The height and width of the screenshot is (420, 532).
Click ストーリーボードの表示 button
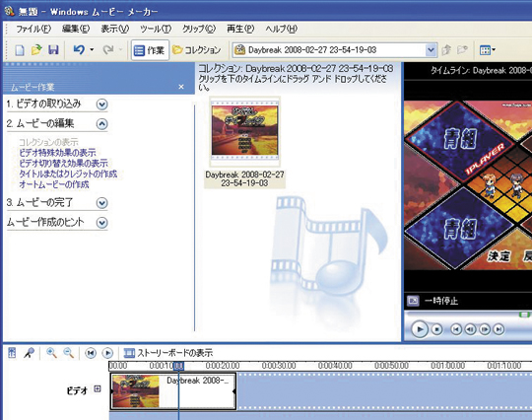168,353
